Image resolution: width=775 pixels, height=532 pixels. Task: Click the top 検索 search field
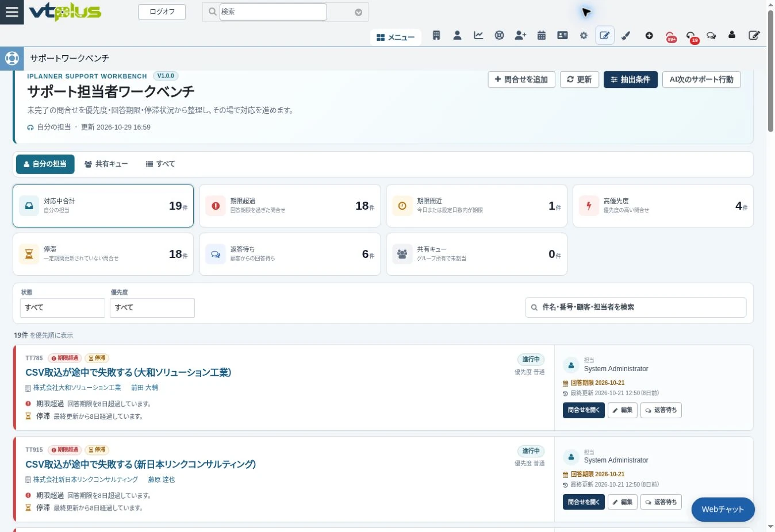(273, 12)
